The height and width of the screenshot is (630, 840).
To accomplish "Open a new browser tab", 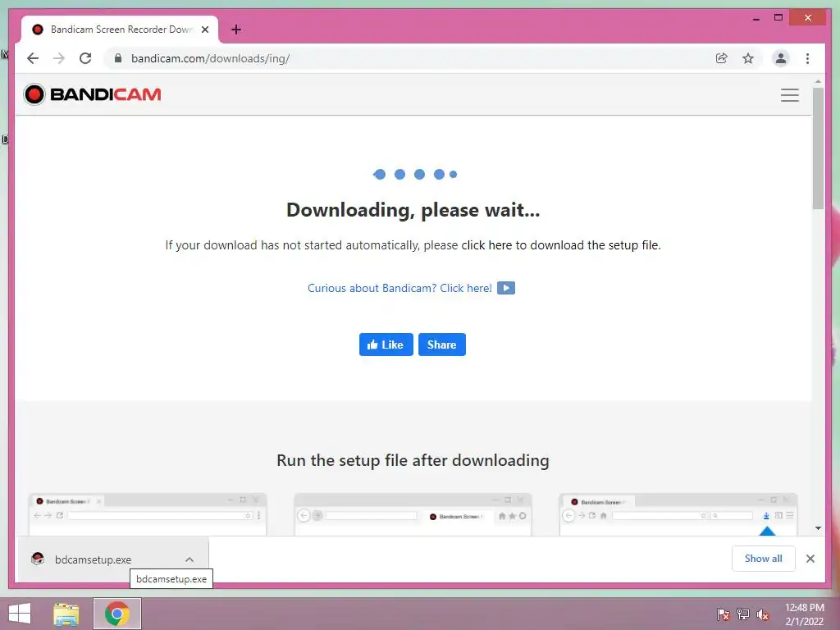I will (x=236, y=30).
